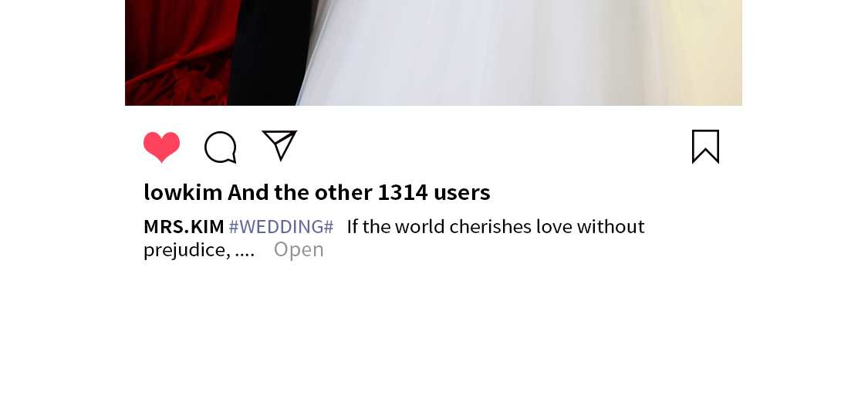Click the word "users" in likes line
Image resolution: width=868 pixels, height=396 pixels.
coord(461,193)
